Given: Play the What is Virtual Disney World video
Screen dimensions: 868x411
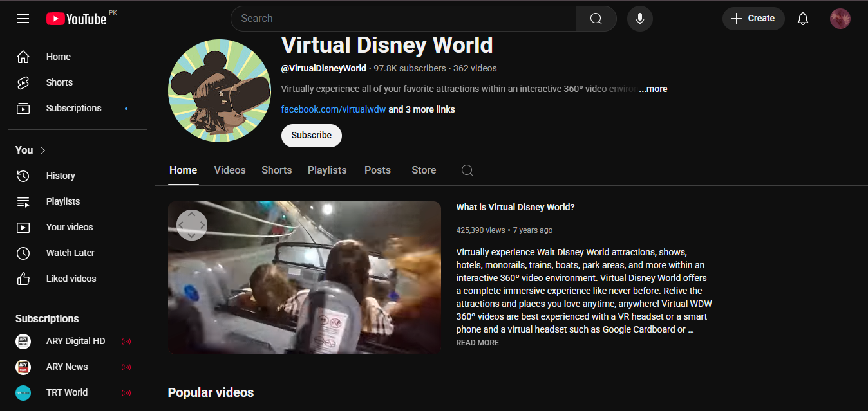Looking at the screenshot, I should pyautogui.click(x=304, y=277).
